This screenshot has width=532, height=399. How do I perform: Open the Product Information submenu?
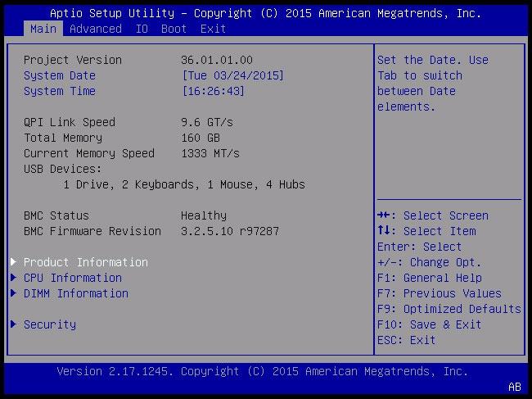(x=85, y=262)
